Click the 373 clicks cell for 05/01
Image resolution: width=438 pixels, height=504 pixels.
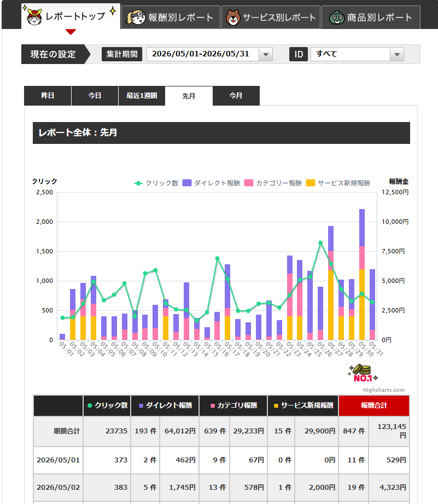point(107,460)
